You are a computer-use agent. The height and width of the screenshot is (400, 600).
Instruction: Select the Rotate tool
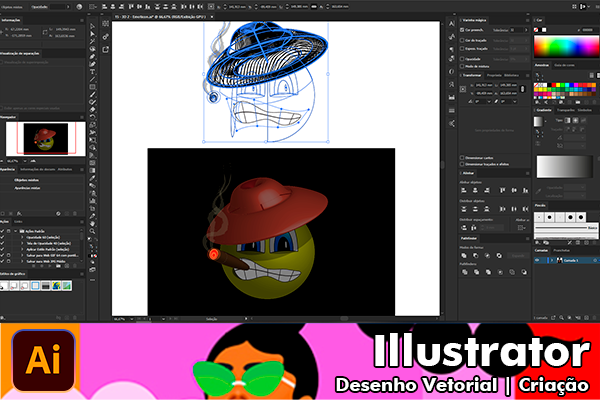(93, 117)
